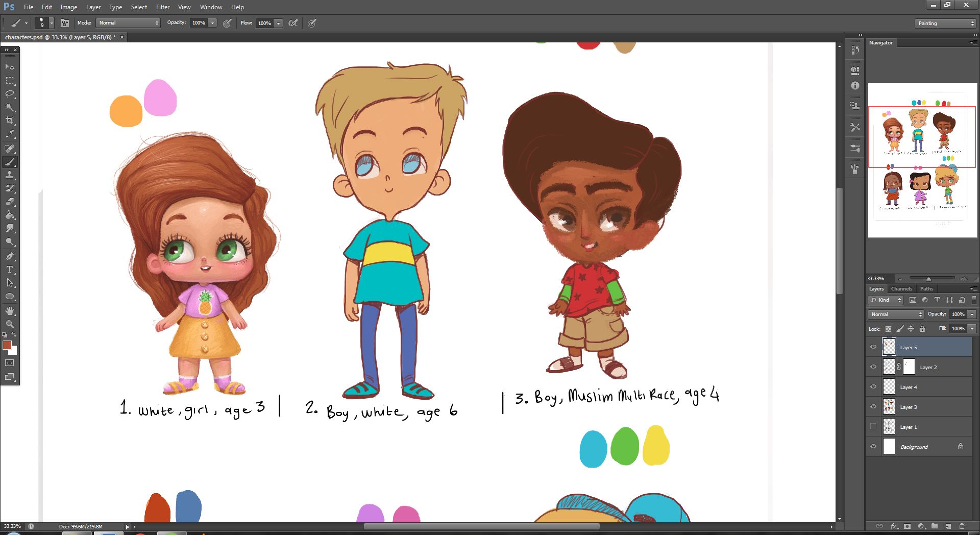
Task: Open Flow slider dropdown arrow
Action: pos(279,23)
